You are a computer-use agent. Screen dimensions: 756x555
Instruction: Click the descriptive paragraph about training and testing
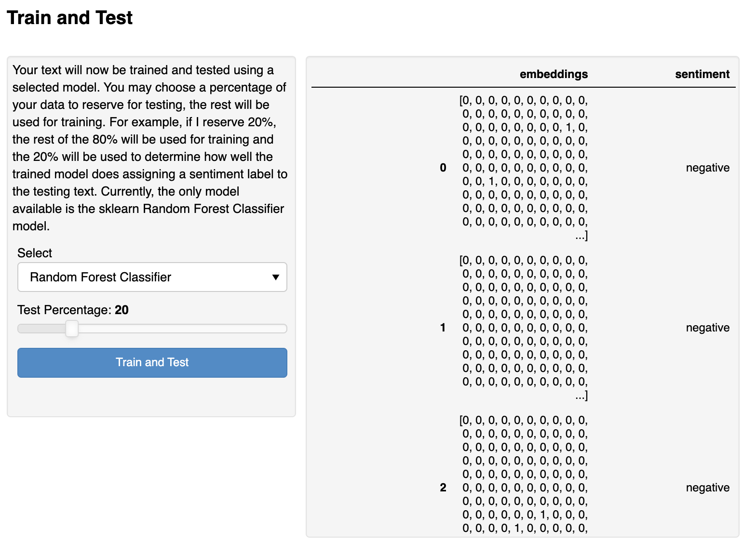pyautogui.click(x=149, y=148)
